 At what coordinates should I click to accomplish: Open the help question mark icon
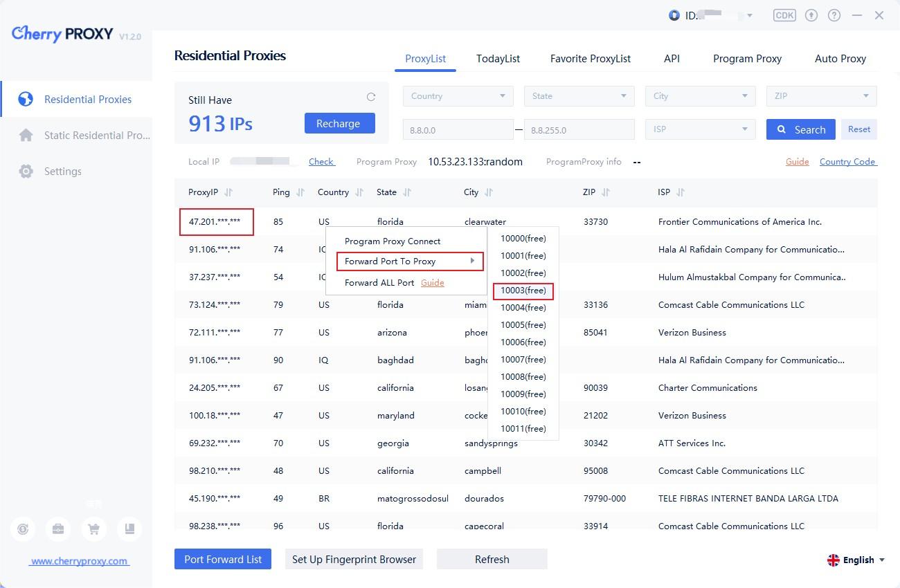tap(834, 15)
